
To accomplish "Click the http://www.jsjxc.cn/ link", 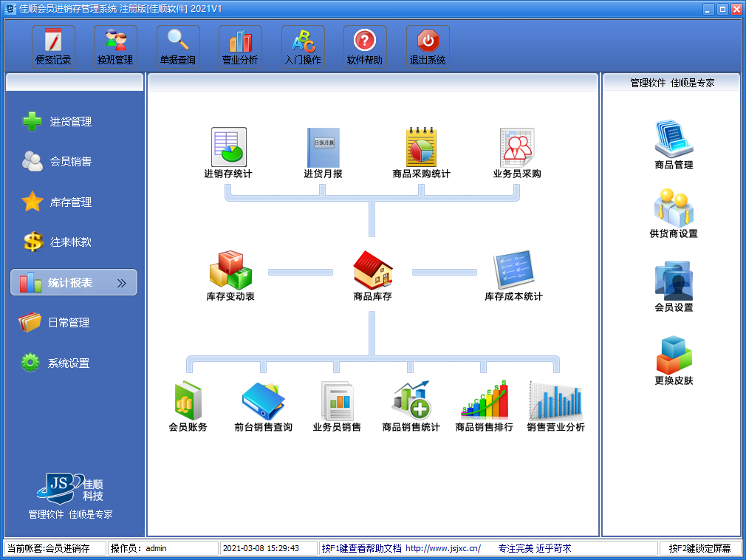I will [443, 548].
